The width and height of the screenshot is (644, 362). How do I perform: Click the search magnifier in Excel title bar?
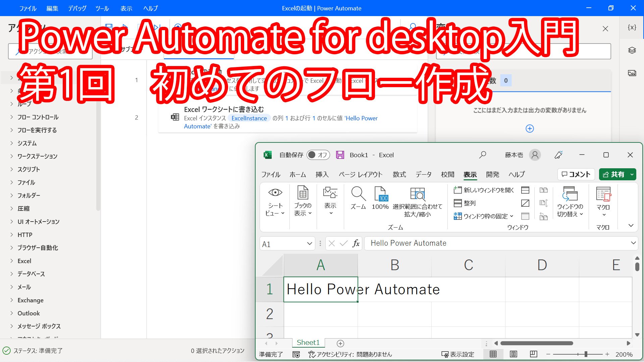tap(483, 155)
